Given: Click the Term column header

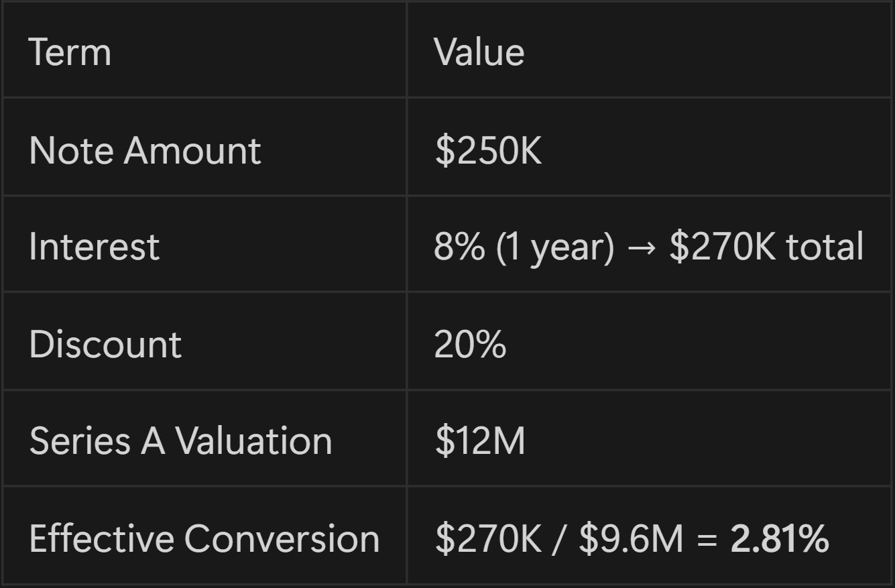Looking at the screenshot, I should tap(70, 52).
